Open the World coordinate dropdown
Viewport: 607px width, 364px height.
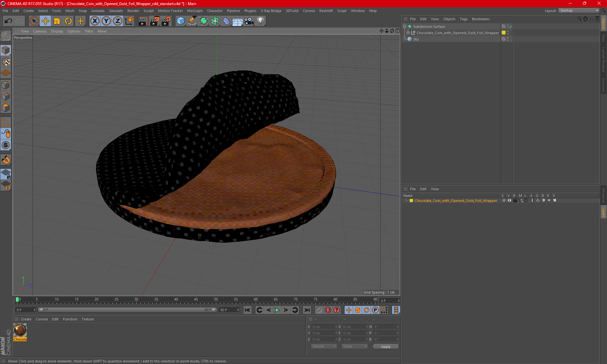(x=324, y=346)
